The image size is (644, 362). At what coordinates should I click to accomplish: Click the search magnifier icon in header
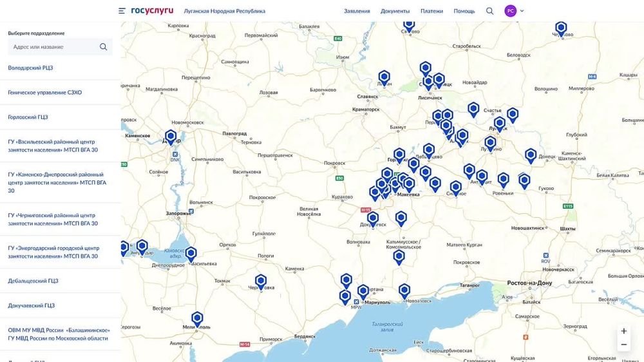tap(489, 11)
